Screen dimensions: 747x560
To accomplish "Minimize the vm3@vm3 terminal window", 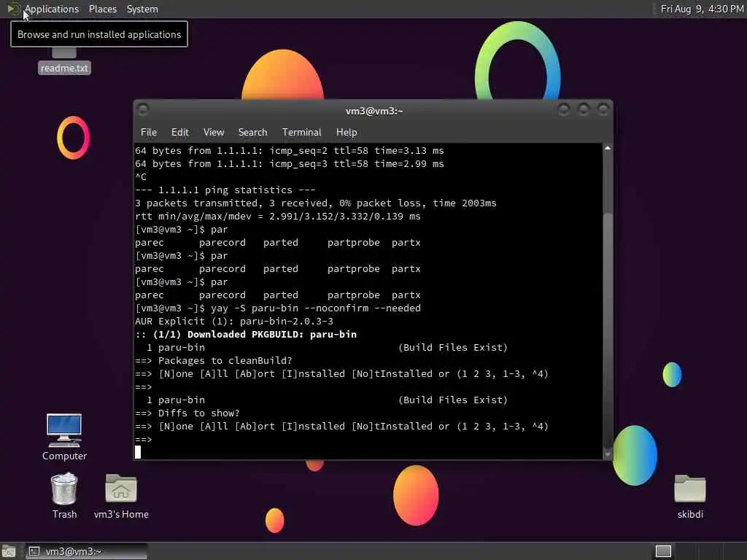I will click(564, 110).
